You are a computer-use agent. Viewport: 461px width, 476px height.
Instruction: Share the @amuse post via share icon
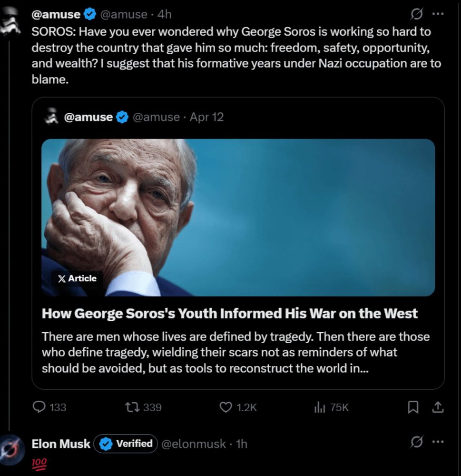(x=438, y=407)
